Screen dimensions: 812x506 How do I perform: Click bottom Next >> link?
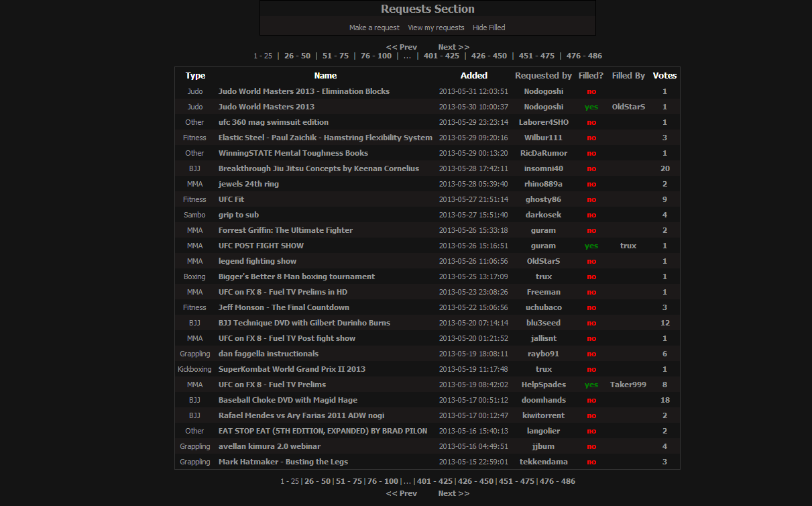(454, 493)
